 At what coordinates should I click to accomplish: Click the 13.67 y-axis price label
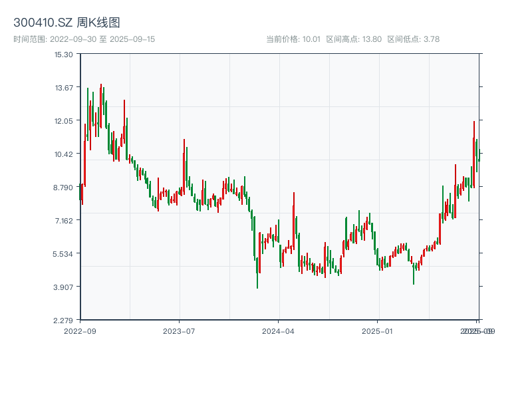click(x=63, y=87)
